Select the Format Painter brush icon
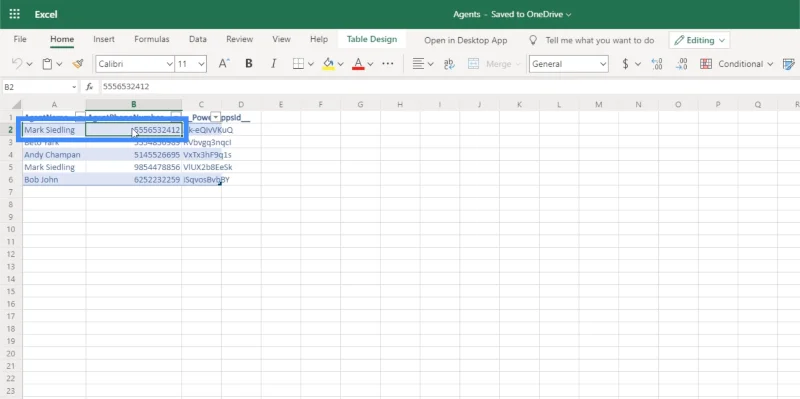The height and width of the screenshot is (399, 800). (78, 64)
